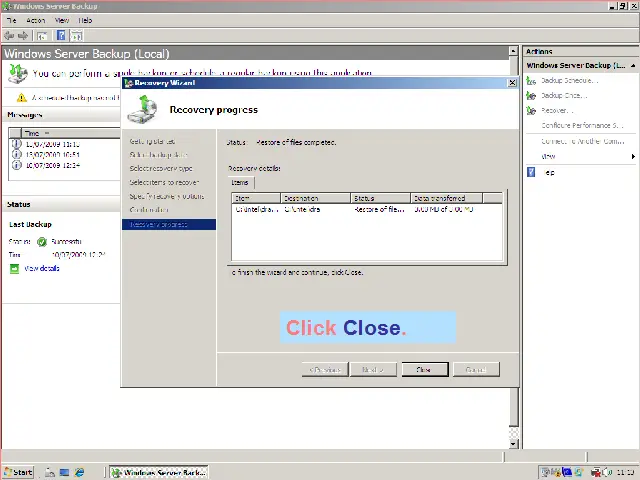Select the C:\Intel item row cell

pos(257,209)
